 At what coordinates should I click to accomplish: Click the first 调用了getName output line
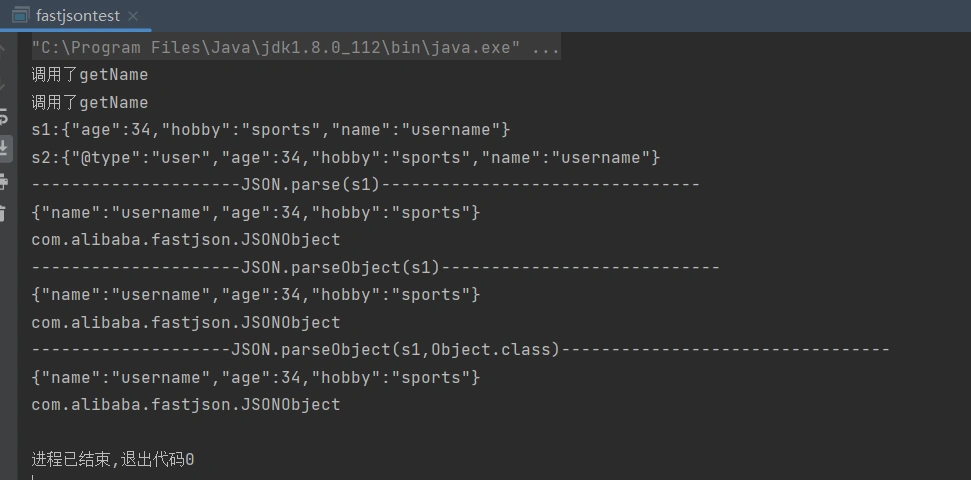(90, 75)
